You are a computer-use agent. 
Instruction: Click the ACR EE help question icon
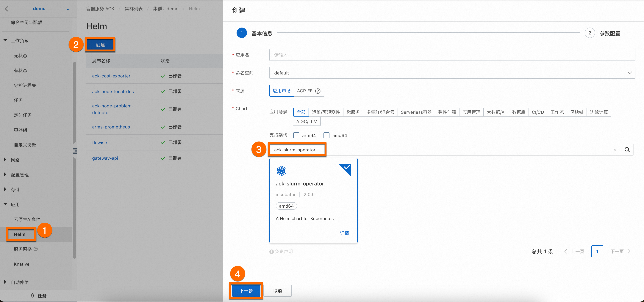[x=318, y=91]
